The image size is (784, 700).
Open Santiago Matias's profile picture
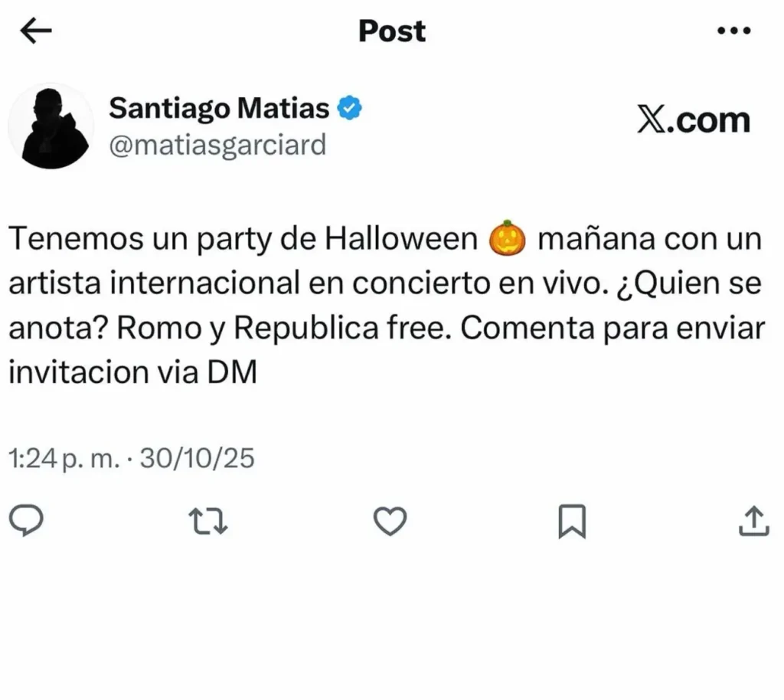(x=51, y=126)
